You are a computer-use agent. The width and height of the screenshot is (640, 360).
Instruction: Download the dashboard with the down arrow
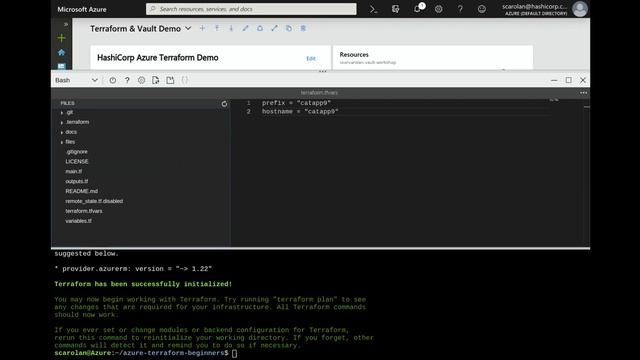click(231, 28)
